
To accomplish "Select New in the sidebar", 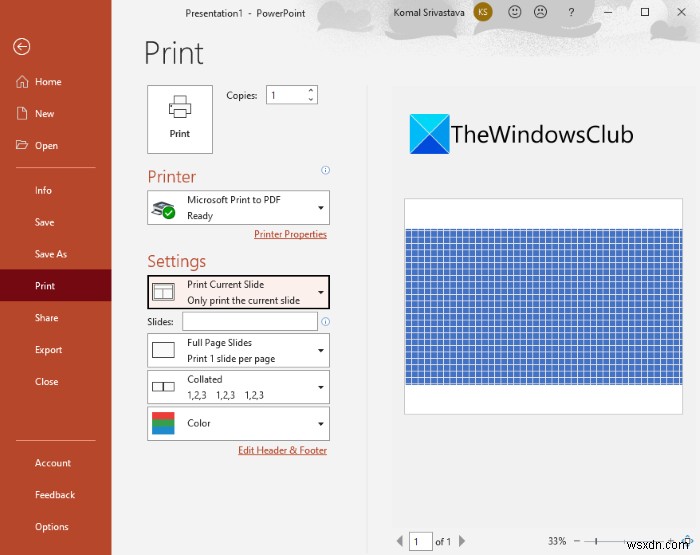I will coord(55,113).
